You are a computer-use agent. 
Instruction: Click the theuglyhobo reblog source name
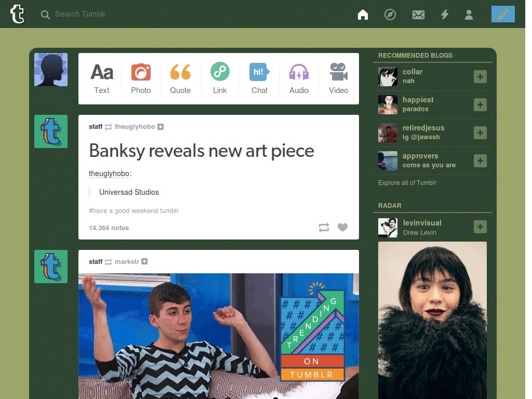pos(135,127)
